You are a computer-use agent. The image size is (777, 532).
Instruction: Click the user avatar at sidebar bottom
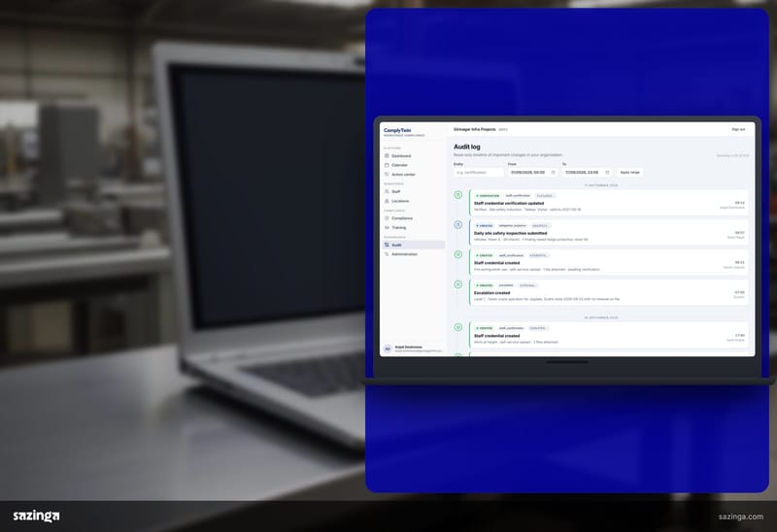[388, 349]
